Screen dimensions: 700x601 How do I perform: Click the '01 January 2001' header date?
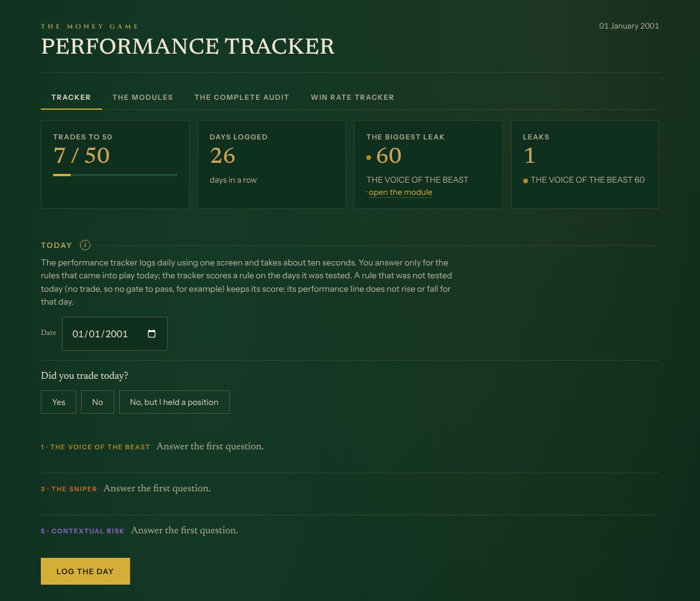pyautogui.click(x=629, y=26)
